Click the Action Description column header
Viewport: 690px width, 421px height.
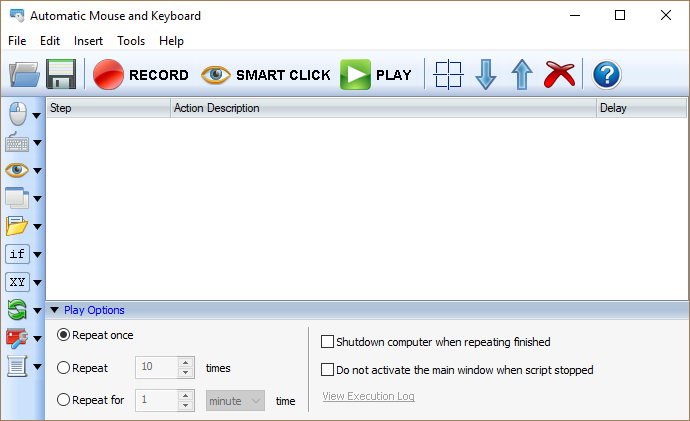click(383, 108)
